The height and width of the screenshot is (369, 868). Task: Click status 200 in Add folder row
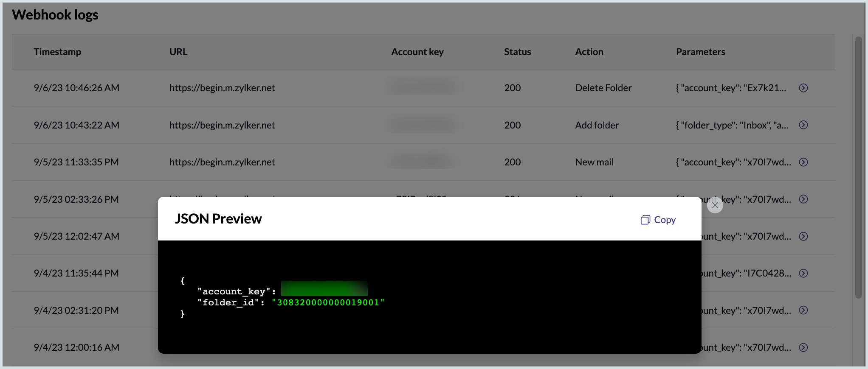tap(513, 125)
